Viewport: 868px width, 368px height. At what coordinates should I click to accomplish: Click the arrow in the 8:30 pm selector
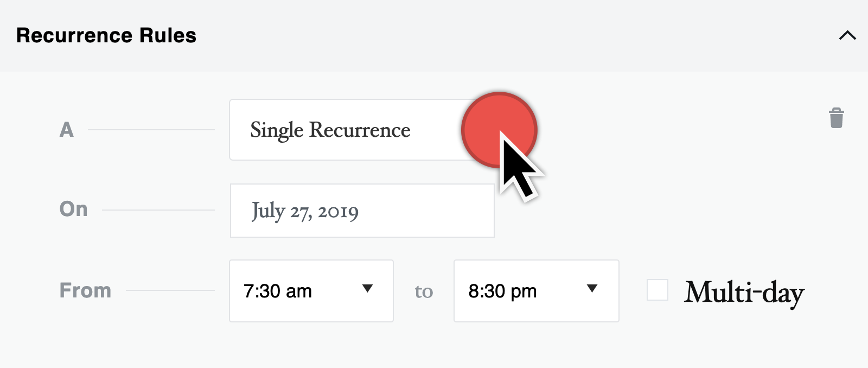click(592, 289)
